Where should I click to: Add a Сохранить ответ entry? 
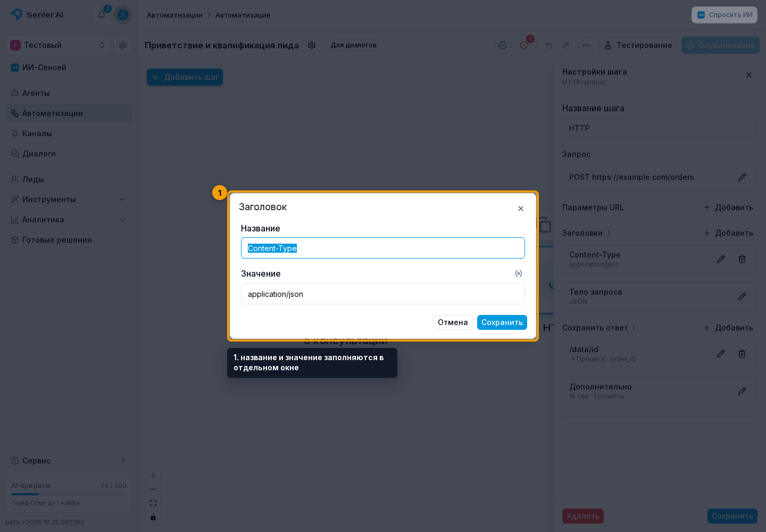coord(728,328)
